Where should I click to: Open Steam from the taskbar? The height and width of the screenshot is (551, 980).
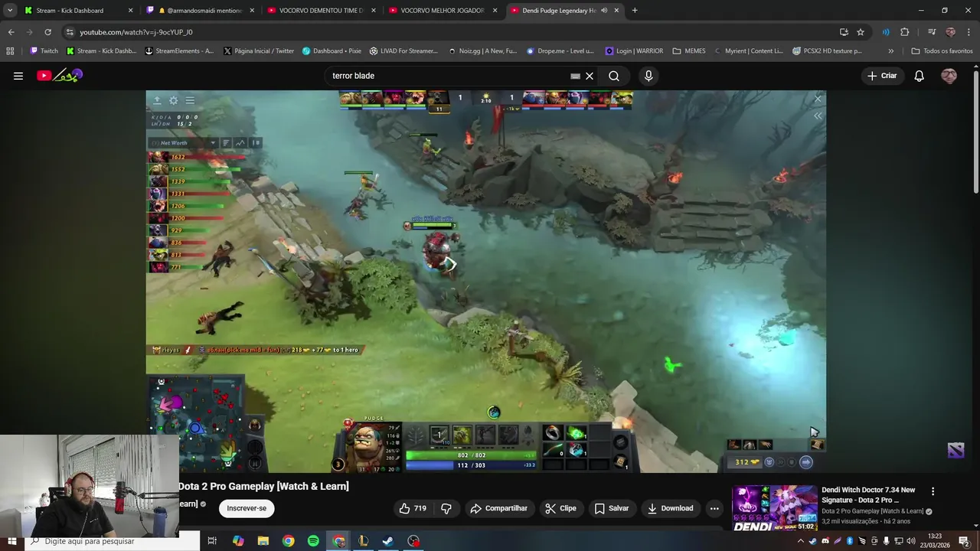click(x=388, y=541)
